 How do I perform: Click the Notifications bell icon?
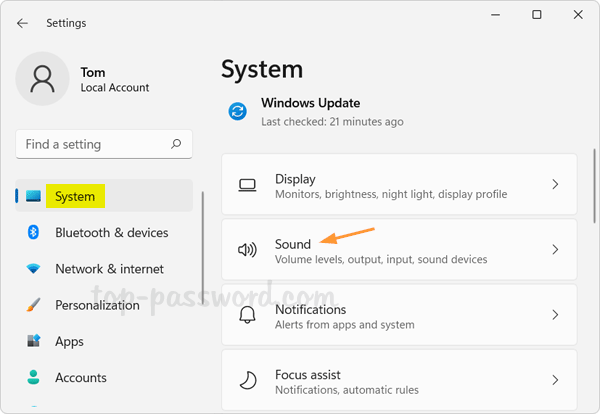pyautogui.click(x=247, y=316)
